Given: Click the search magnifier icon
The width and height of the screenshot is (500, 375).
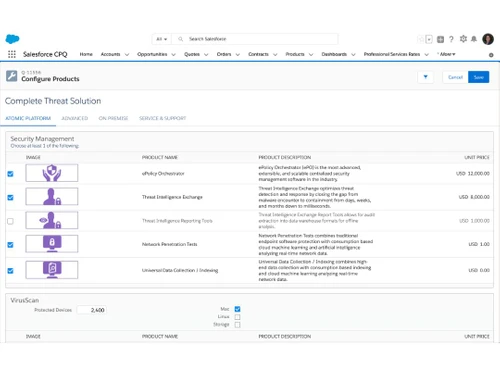Looking at the screenshot, I should tap(180, 39).
